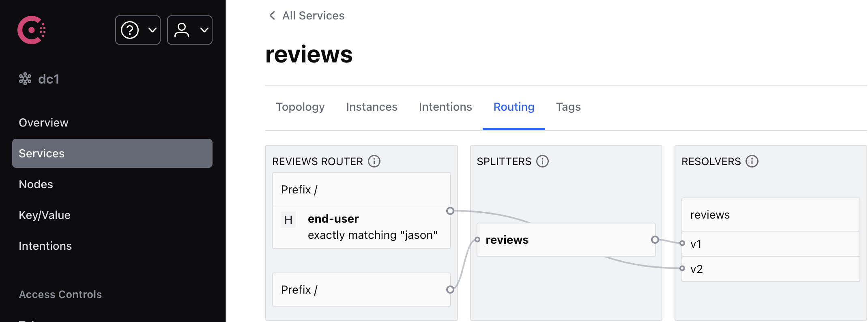Show info for Reviews Router

(374, 161)
